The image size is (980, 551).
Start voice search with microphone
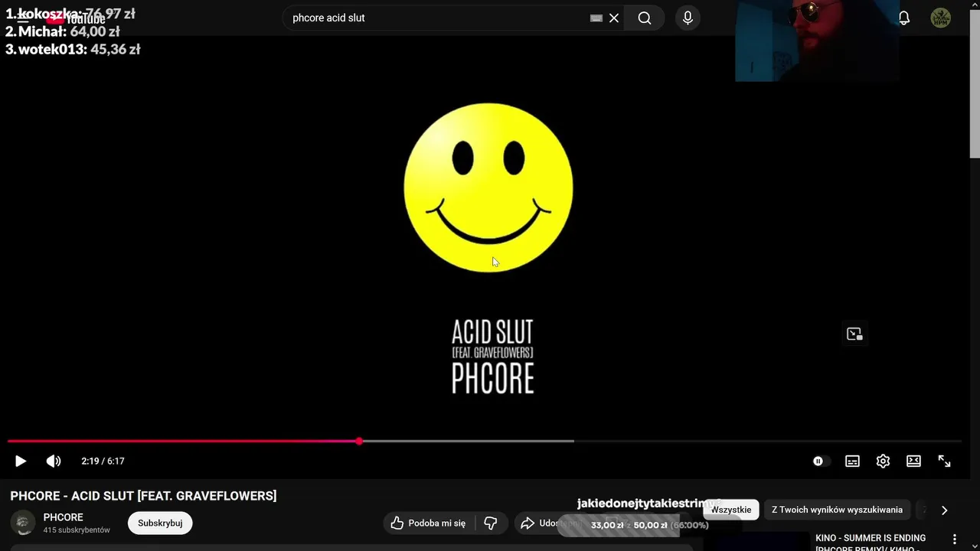pos(688,18)
